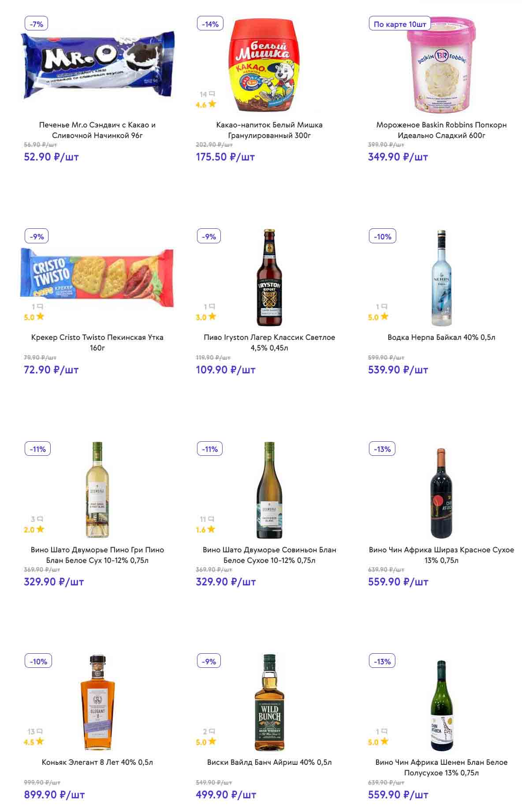This screenshot has width=532, height=808.
Task: Click the 2.0 star icon on Пино Гри wine
Action: point(41,529)
